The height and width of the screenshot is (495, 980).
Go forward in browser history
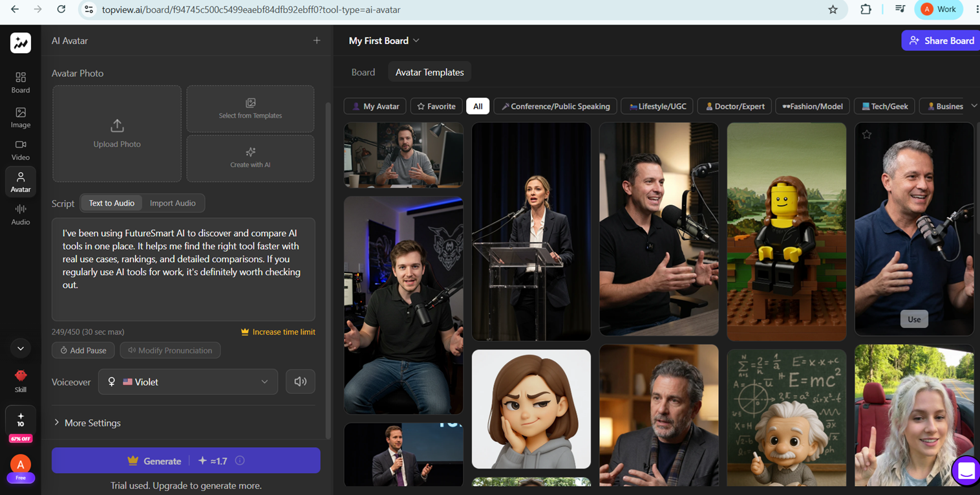[37, 9]
